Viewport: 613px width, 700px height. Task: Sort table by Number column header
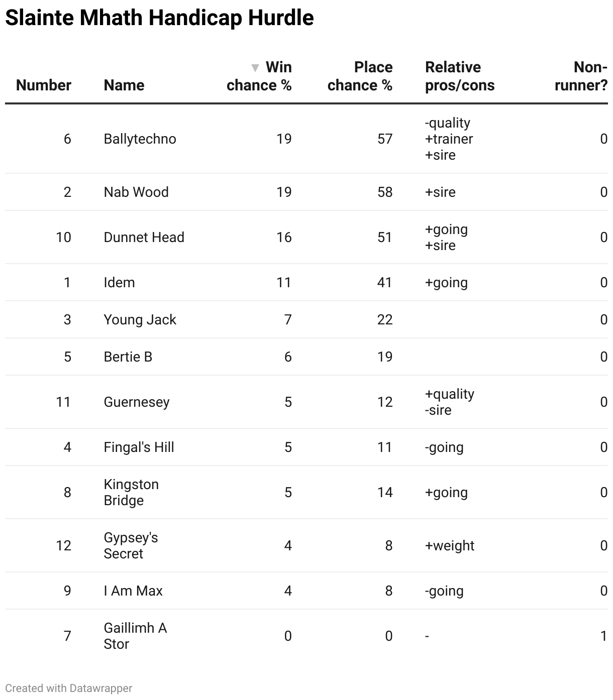[44, 85]
